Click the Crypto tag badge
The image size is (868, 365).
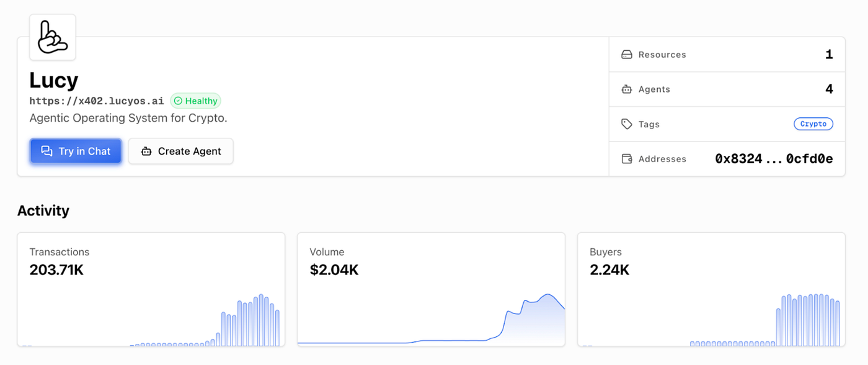pyautogui.click(x=813, y=124)
